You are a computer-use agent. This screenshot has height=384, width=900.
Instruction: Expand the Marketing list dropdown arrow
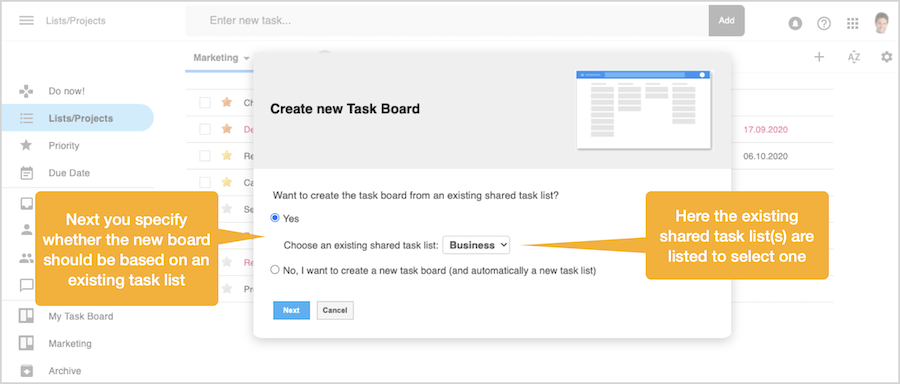click(x=247, y=59)
